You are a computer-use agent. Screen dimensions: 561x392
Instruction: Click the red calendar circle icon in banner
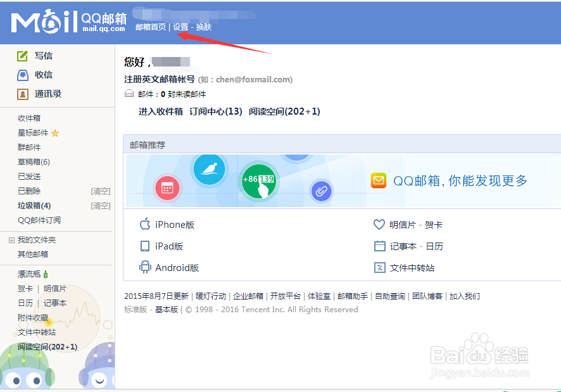(167, 188)
